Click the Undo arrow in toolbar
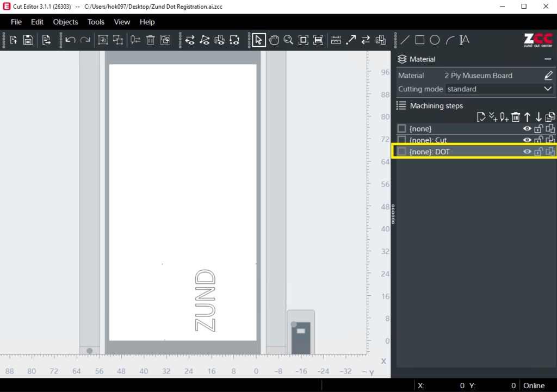This screenshot has width=557, height=392. [x=70, y=40]
